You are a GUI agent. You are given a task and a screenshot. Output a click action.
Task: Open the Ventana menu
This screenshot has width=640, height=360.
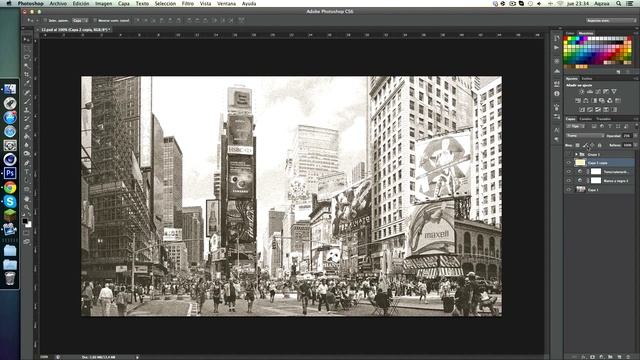coord(226,3)
